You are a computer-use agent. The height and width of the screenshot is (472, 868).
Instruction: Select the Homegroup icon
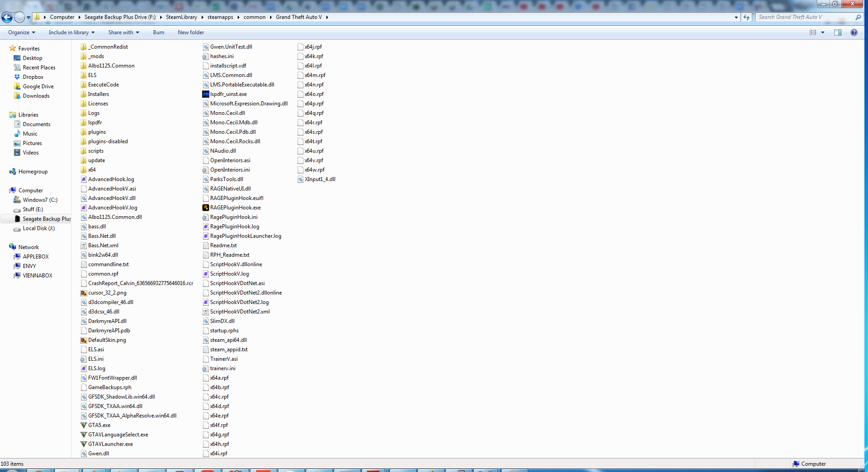(13, 172)
